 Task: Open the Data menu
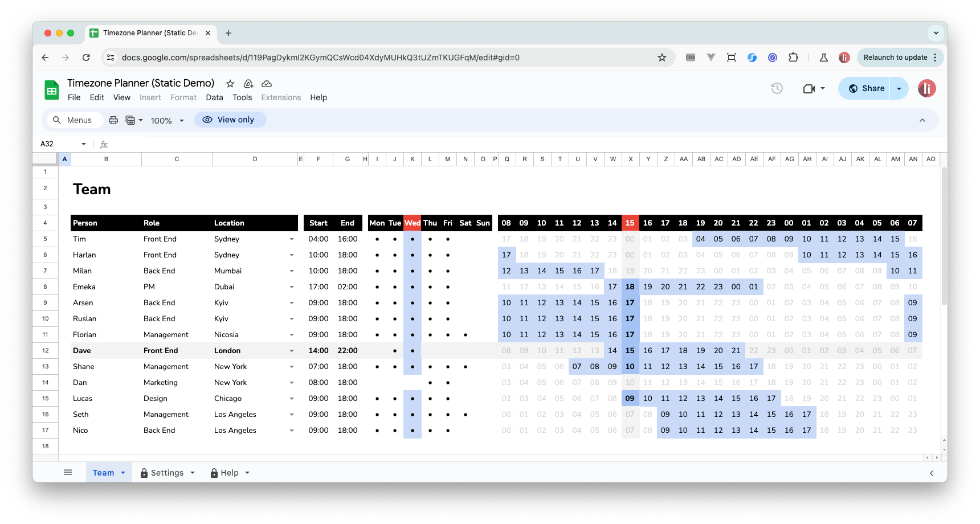[x=214, y=97]
